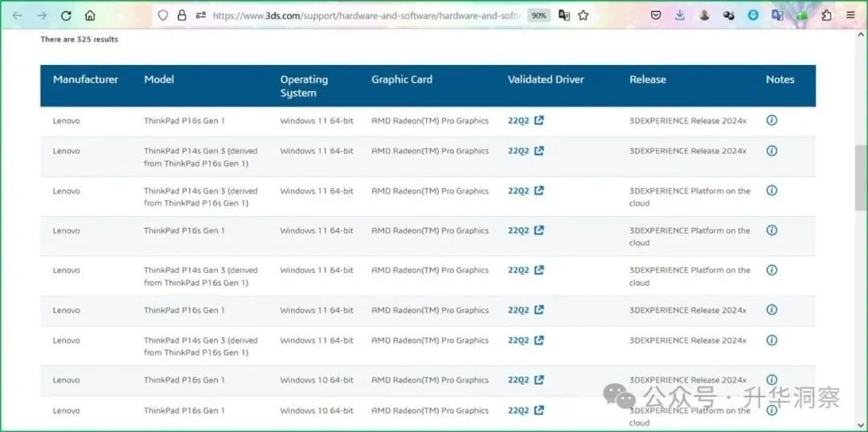The width and height of the screenshot is (868, 432).
Task: Click the back navigation arrow
Action: (x=17, y=15)
